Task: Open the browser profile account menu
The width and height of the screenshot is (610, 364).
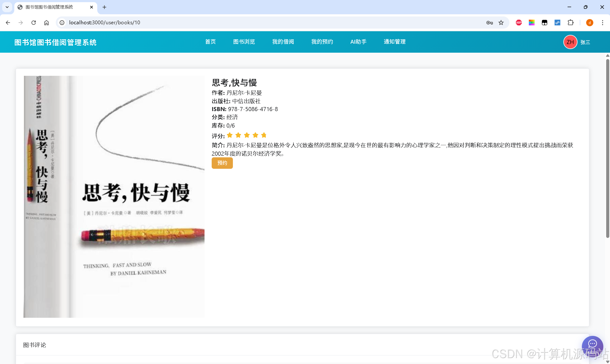Action: (x=589, y=23)
